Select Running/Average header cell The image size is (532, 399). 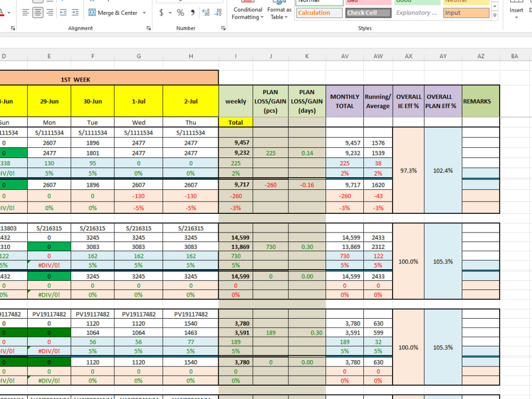[x=378, y=101]
